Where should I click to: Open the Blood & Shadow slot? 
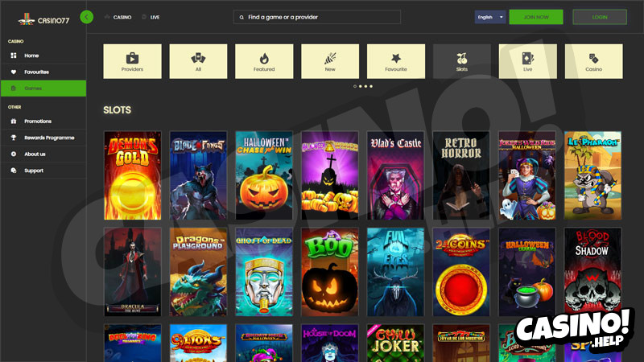coord(592,272)
